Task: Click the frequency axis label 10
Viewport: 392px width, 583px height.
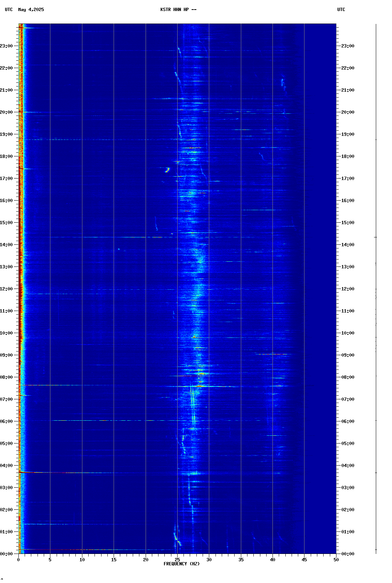Action: 82,560
